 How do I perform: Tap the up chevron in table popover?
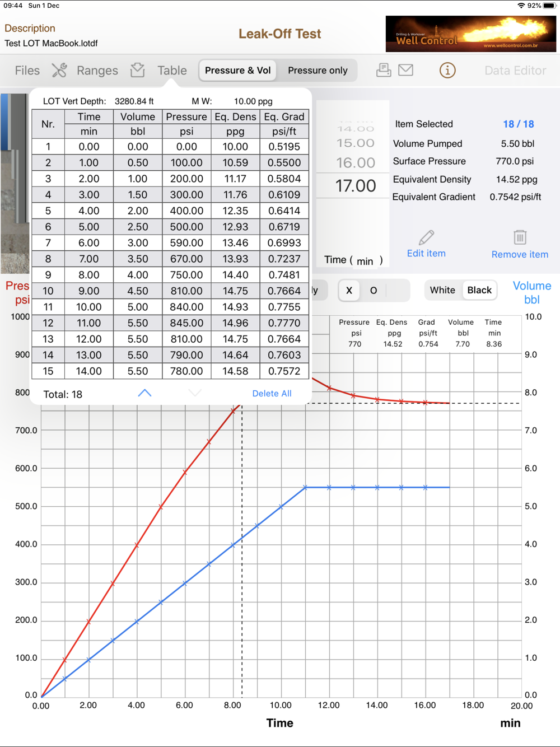tap(144, 393)
